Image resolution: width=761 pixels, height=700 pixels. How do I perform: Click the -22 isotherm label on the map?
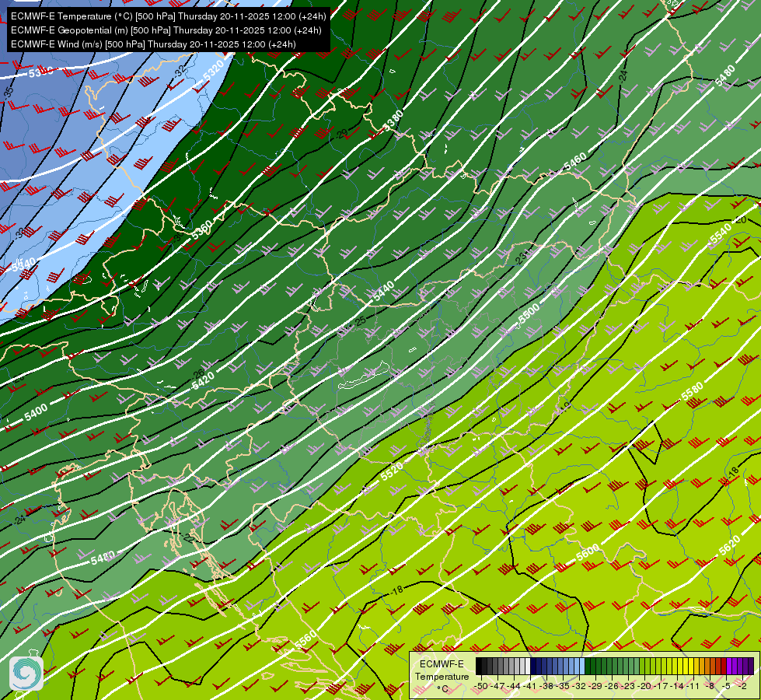tap(188, 537)
